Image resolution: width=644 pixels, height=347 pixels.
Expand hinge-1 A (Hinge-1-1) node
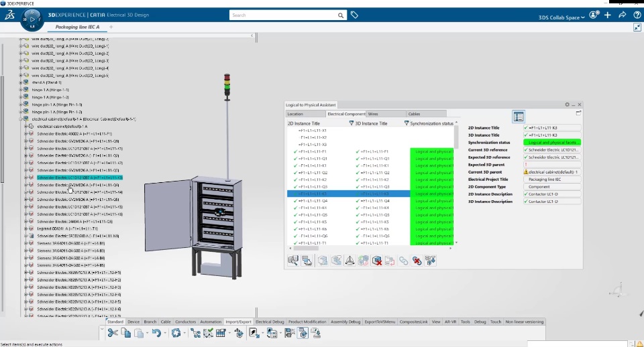click(21, 90)
